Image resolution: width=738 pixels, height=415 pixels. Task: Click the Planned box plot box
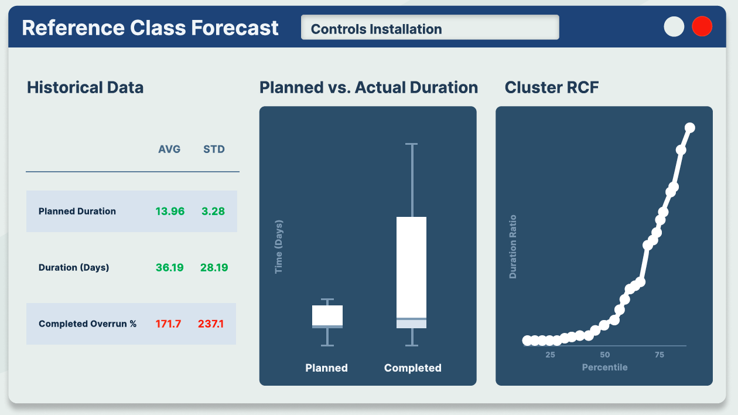[327, 316]
